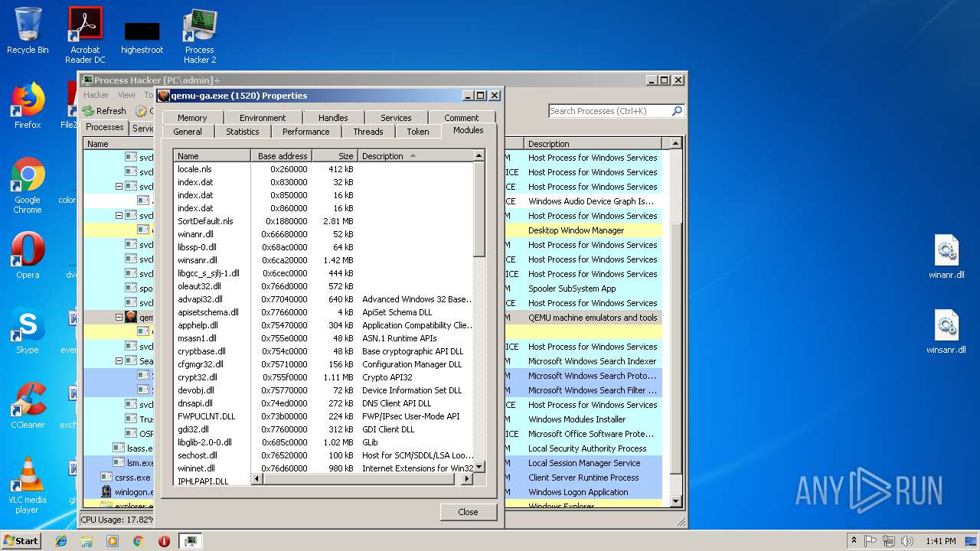Select locale.nls module row
This screenshot has width=980, height=551.
point(323,169)
